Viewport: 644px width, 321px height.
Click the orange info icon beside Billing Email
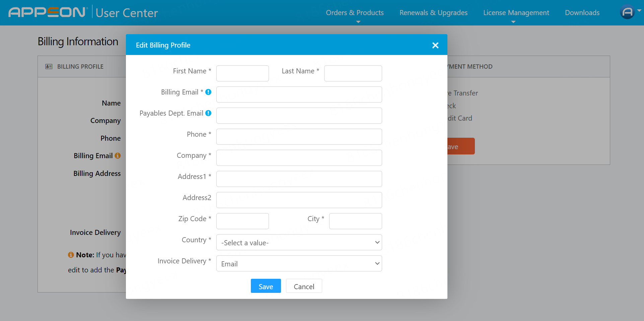118,155
